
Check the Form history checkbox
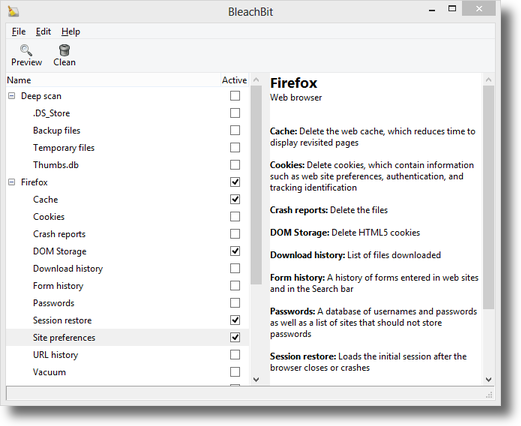pos(235,286)
